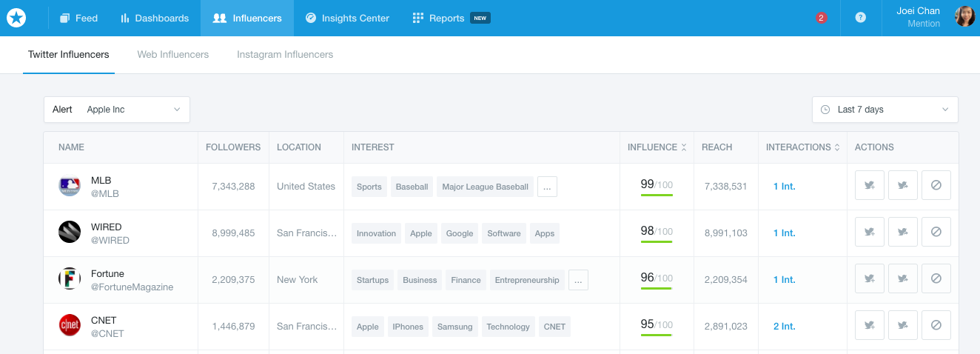Click the Entrepreneurship interest tag
The width and height of the screenshot is (980, 354).
tap(527, 280)
